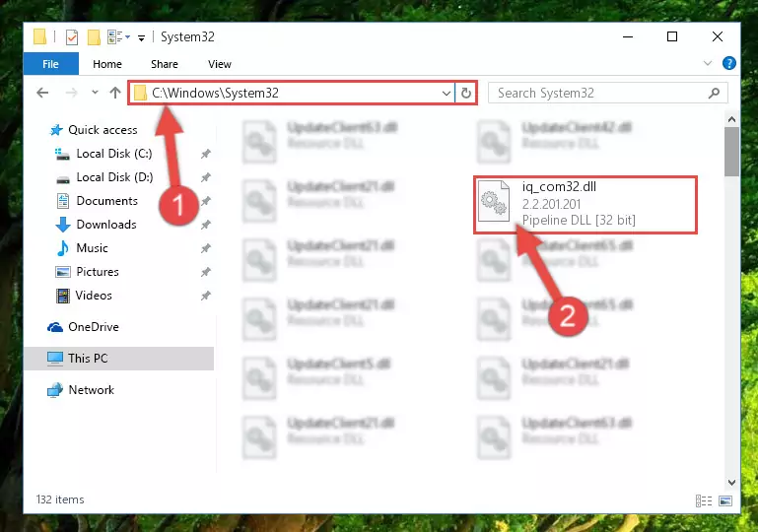The width and height of the screenshot is (758, 532).
Task: Select Network in the navigation pane
Action: 91,390
